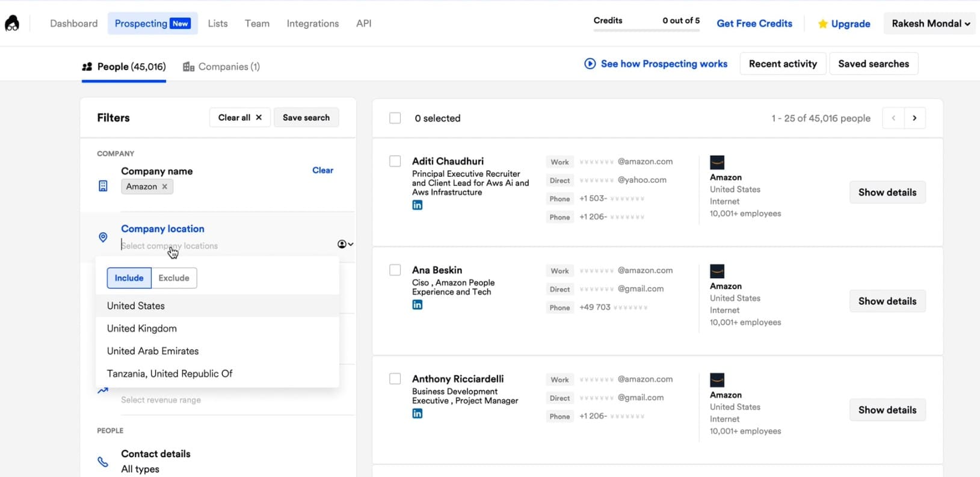Check the box for Ana Beskin

(395, 270)
